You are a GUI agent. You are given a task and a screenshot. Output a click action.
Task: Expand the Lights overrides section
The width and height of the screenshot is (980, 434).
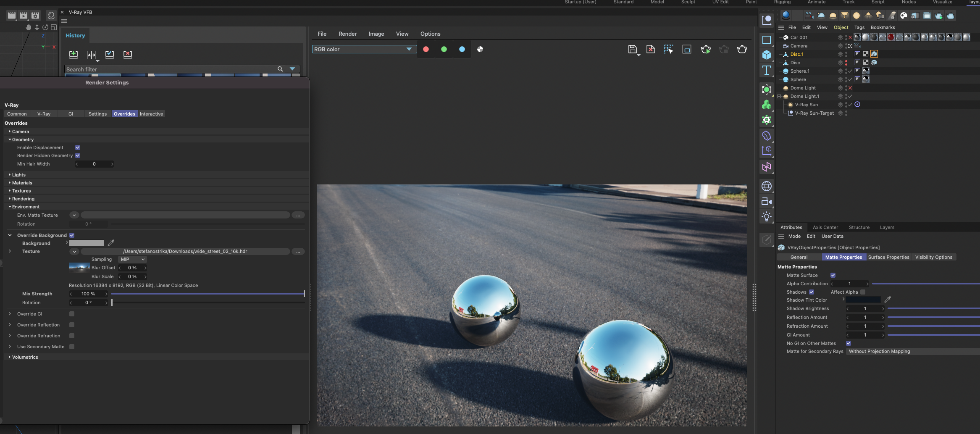point(18,175)
